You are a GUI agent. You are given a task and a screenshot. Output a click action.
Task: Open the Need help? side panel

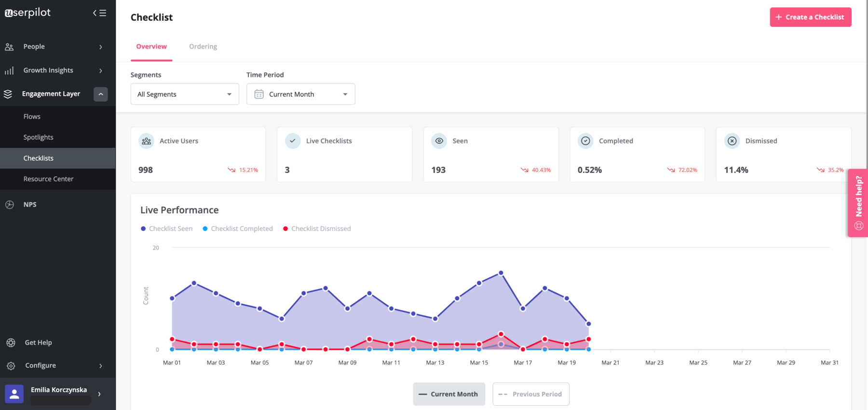click(x=858, y=203)
